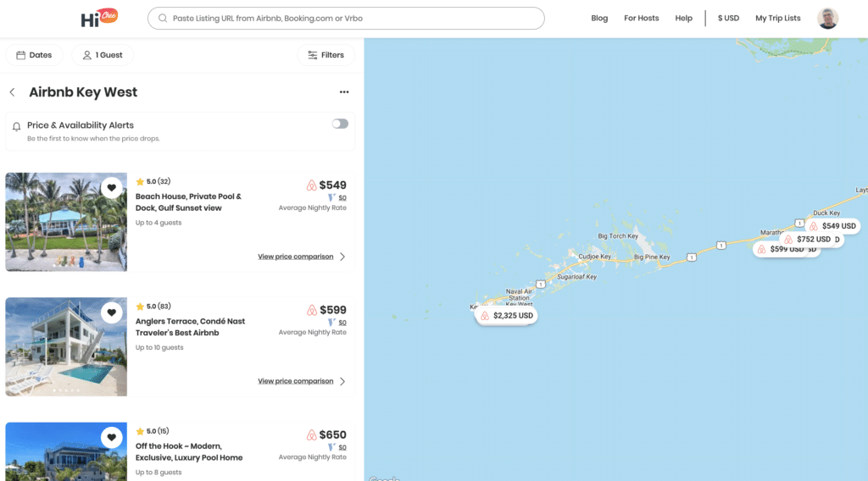
Task: Open the Dates picker
Action: [x=34, y=55]
